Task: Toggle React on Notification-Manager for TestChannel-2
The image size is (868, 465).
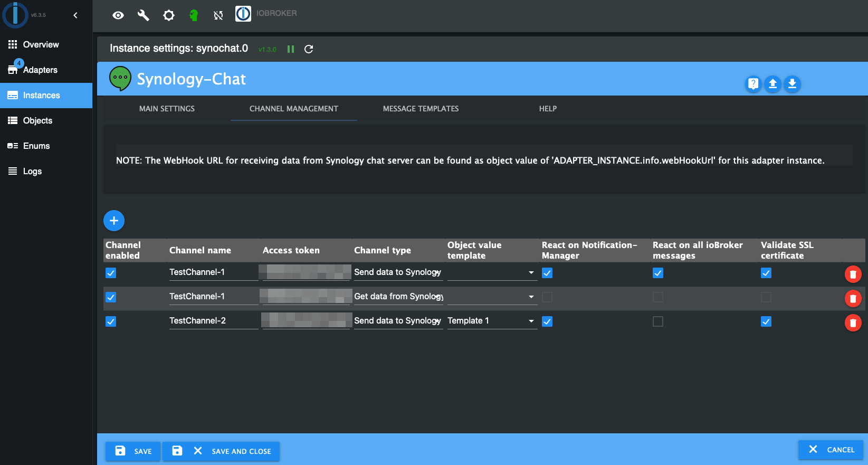Action: tap(547, 321)
